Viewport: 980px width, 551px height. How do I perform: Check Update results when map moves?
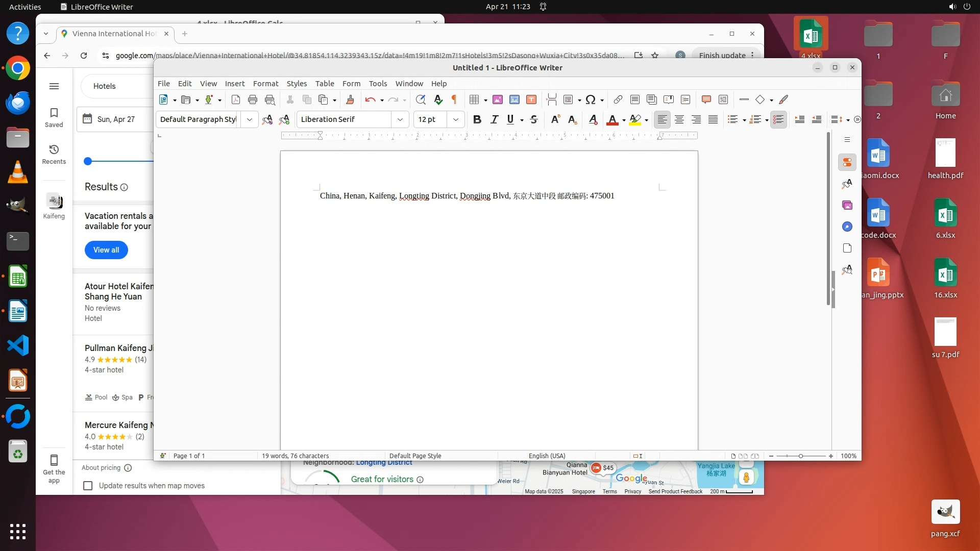point(88,486)
